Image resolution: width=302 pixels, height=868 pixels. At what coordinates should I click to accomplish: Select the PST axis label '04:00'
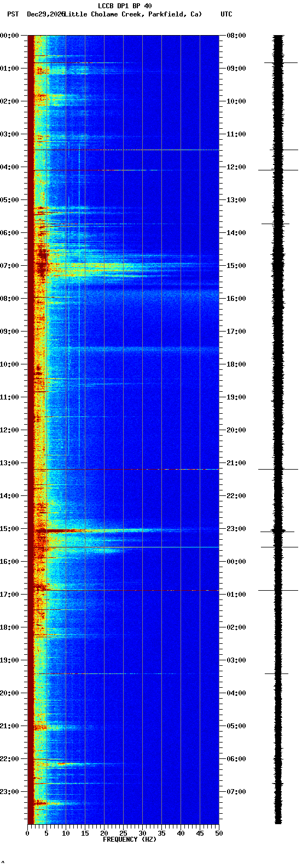tap(9, 167)
